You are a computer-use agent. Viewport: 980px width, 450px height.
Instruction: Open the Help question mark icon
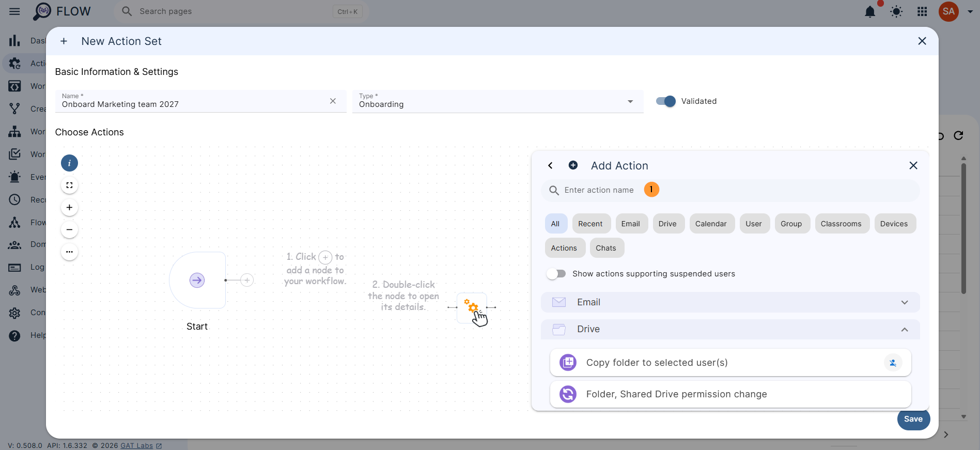[x=14, y=335]
